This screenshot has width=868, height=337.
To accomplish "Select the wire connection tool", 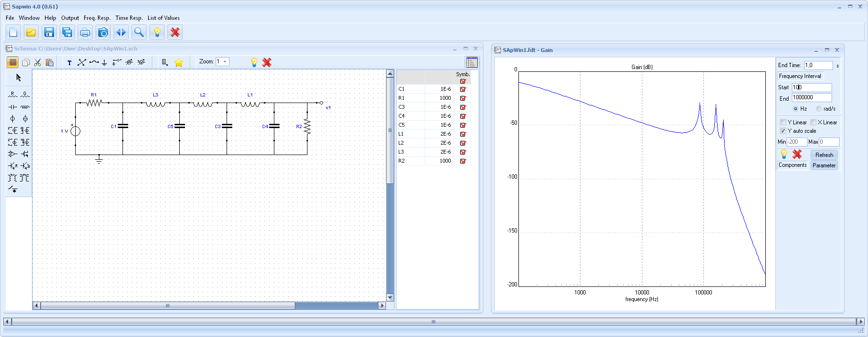I will [x=82, y=62].
